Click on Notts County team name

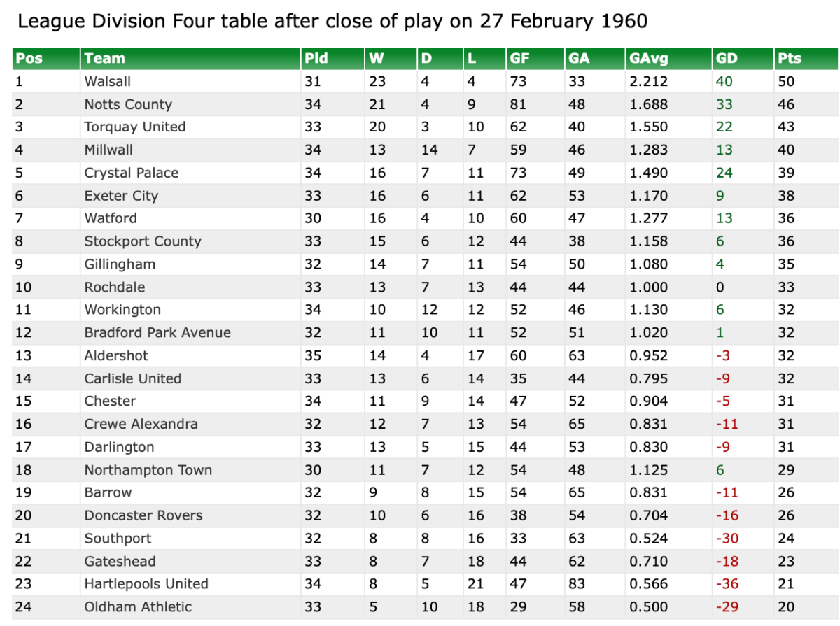pyautogui.click(x=128, y=104)
